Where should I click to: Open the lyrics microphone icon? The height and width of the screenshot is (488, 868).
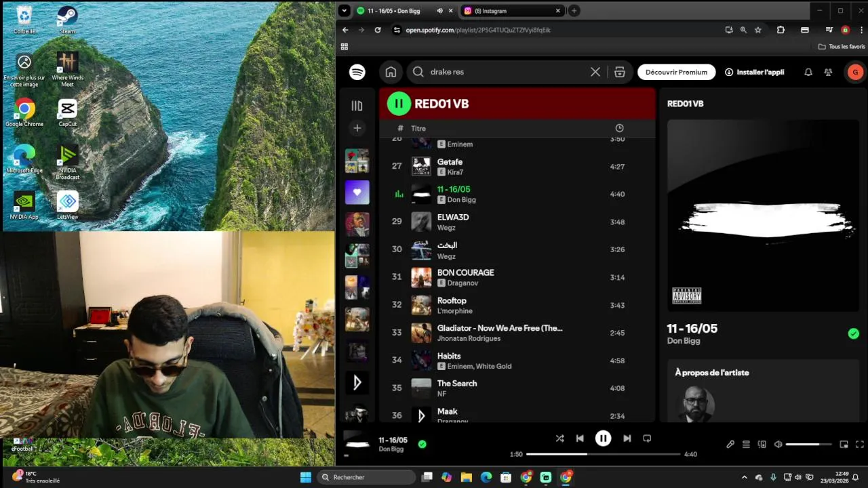tap(730, 445)
